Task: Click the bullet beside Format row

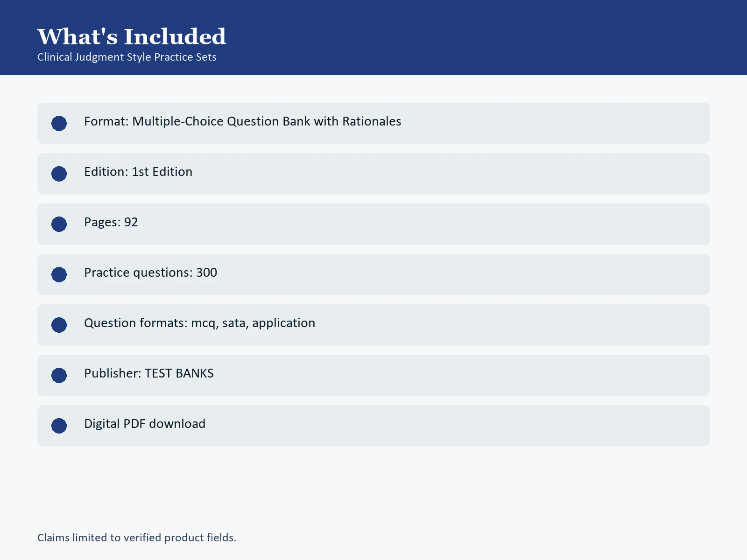Action: tap(59, 123)
